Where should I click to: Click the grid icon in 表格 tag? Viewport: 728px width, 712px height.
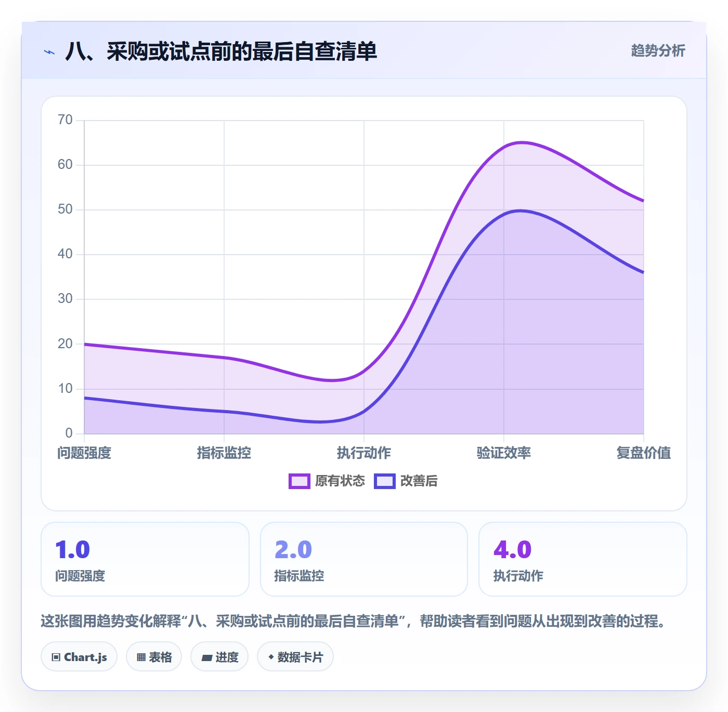click(141, 657)
